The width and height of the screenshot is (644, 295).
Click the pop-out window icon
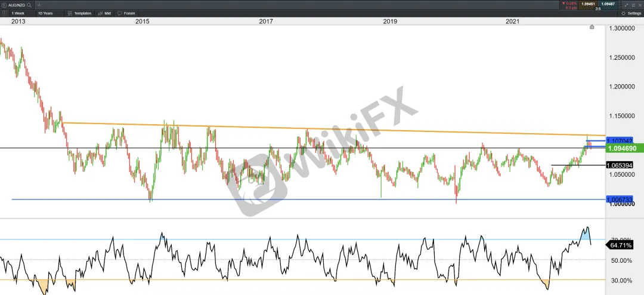pos(633,5)
